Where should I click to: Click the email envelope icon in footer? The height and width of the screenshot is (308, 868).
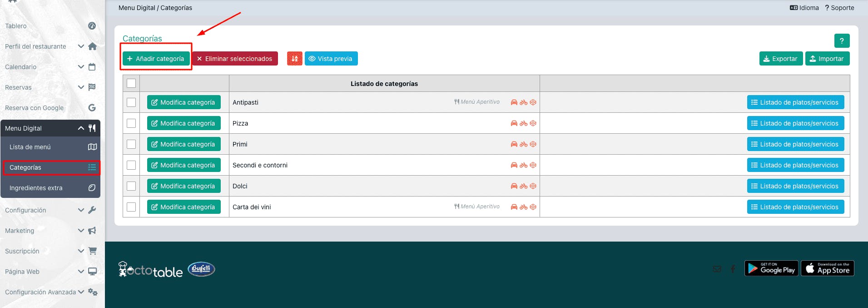point(717,269)
